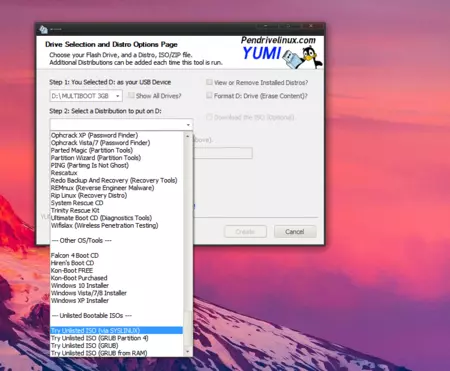Collapse the distribution combo box arrow

click(188, 125)
